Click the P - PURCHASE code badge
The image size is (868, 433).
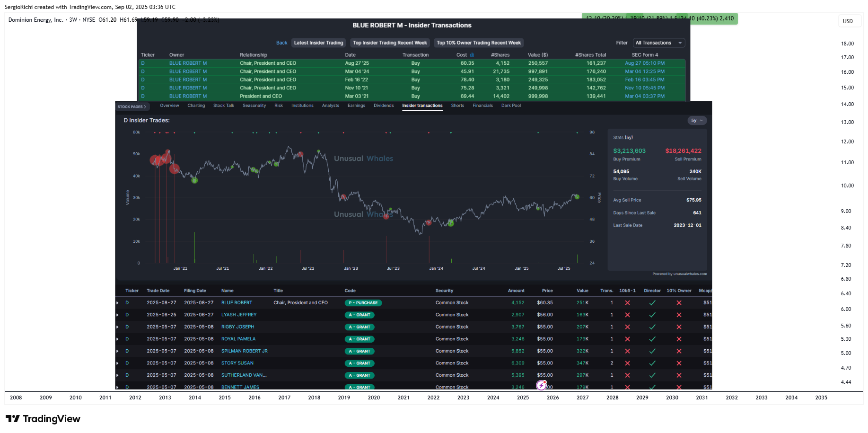(363, 303)
